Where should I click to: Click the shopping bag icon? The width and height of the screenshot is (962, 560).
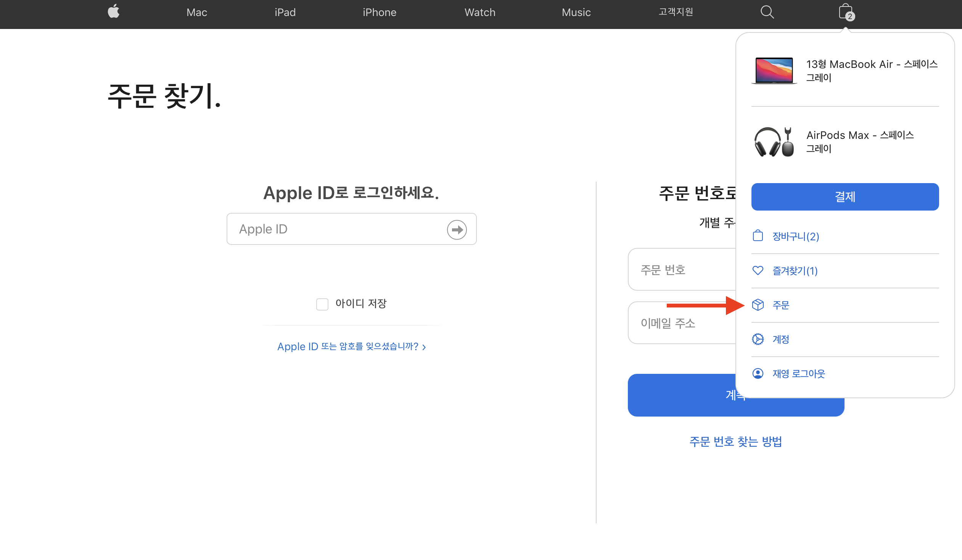pyautogui.click(x=845, y=12)
